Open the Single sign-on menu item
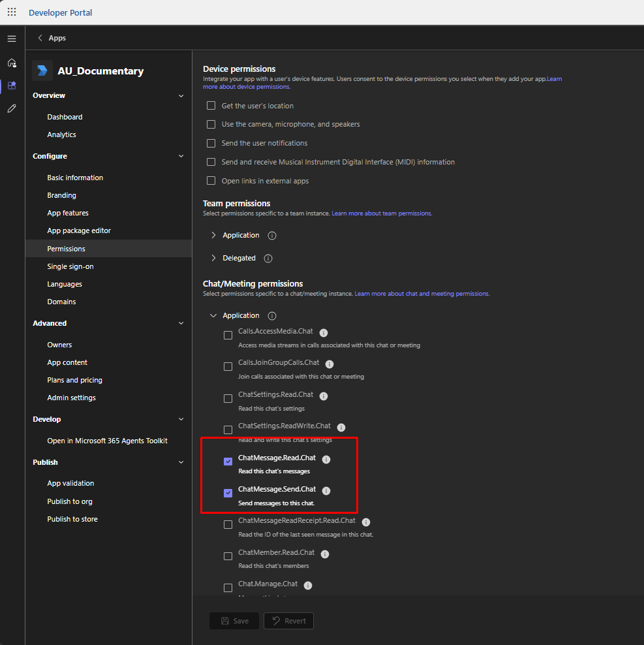 pos(70,266)
